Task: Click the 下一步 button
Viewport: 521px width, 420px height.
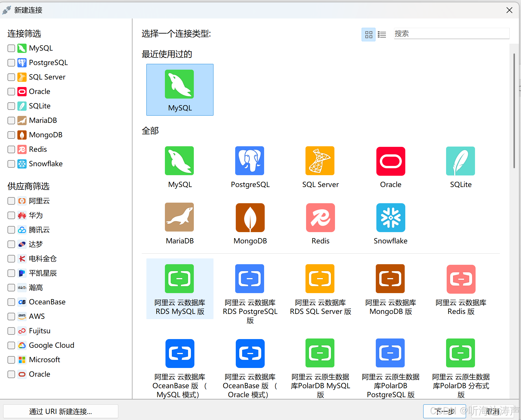Action: [x=445, y=411]
